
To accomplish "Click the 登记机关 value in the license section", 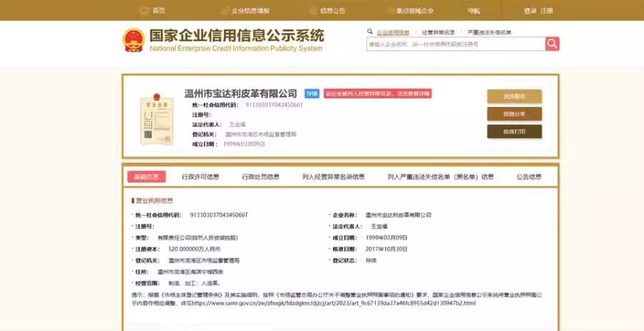I will (x=204, y=261).
